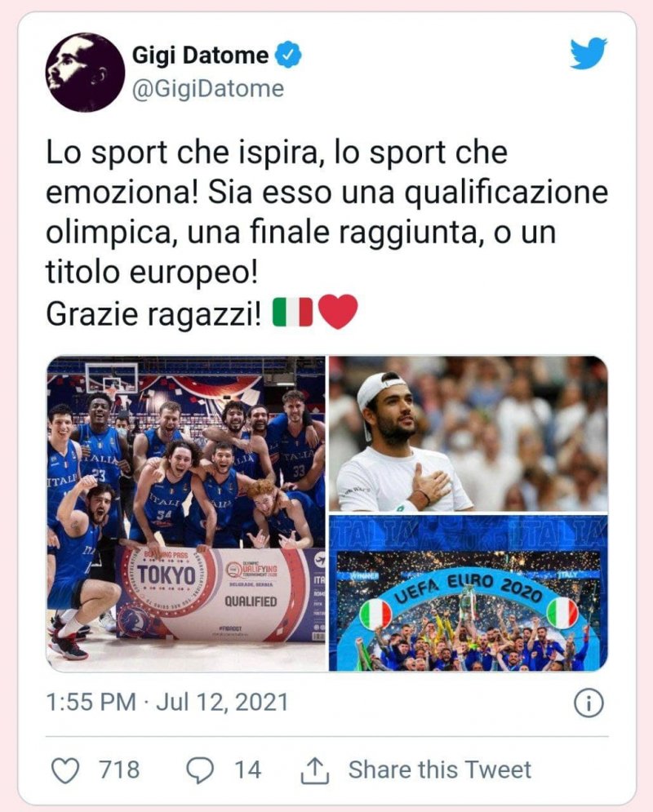Open the tennis player photo
This screenshot has width=653, height=812.
pos(469,433)
